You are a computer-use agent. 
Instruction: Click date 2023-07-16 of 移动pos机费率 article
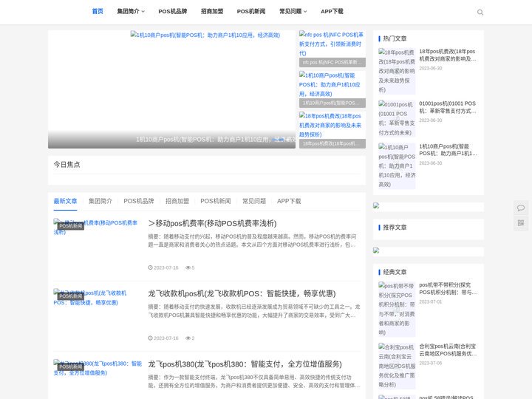pos(163,267)
